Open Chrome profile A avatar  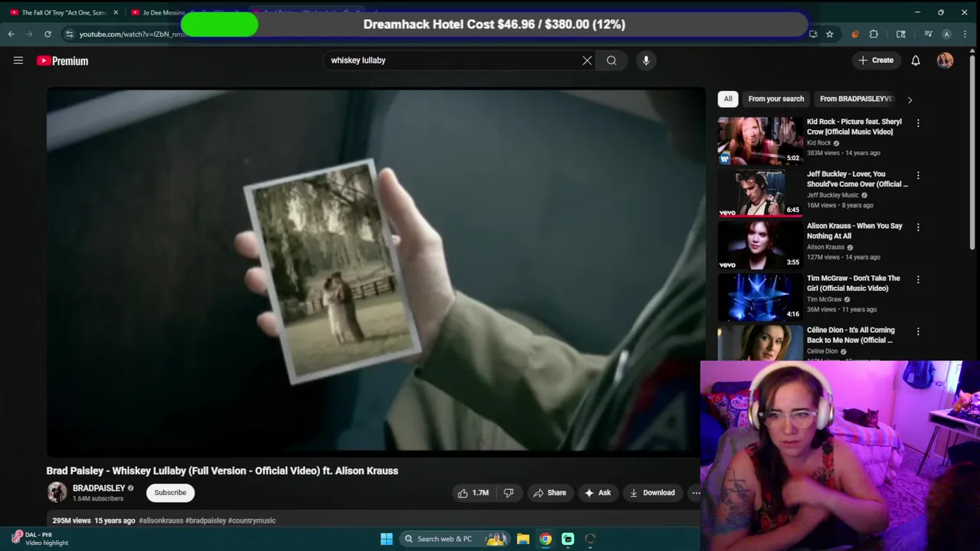pos(946,34)
